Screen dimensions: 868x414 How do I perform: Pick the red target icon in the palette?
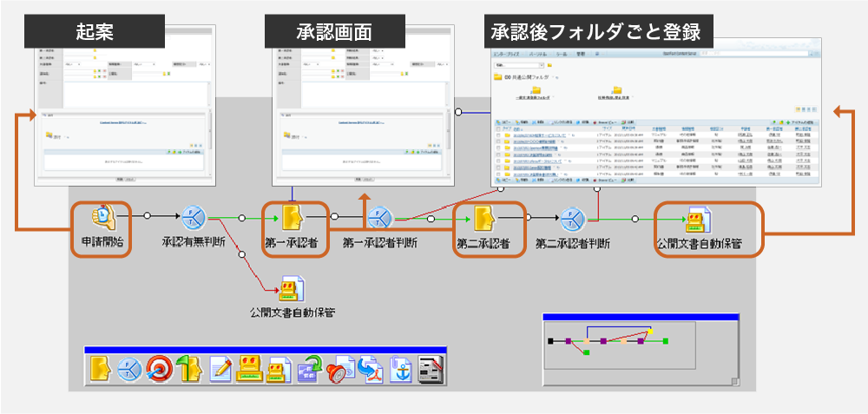159,369
